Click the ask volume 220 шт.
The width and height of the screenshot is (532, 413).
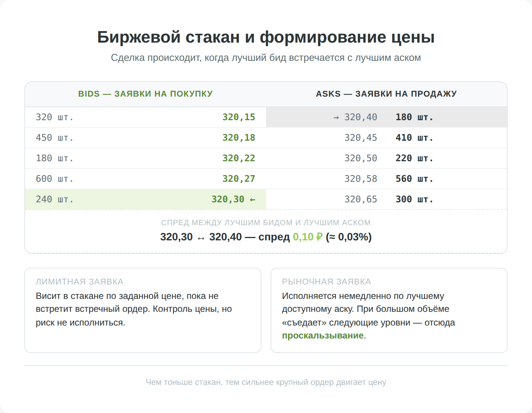coord(415,158)
